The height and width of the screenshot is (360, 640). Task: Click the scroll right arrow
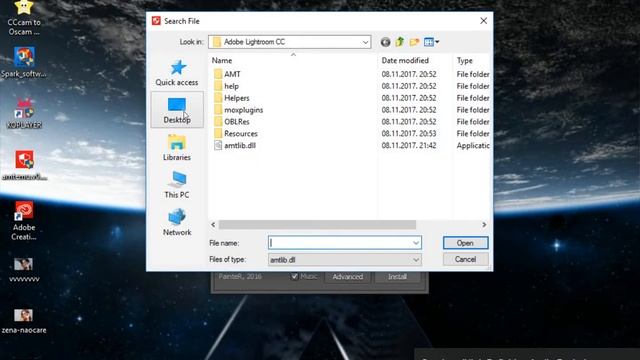(484, 225)
